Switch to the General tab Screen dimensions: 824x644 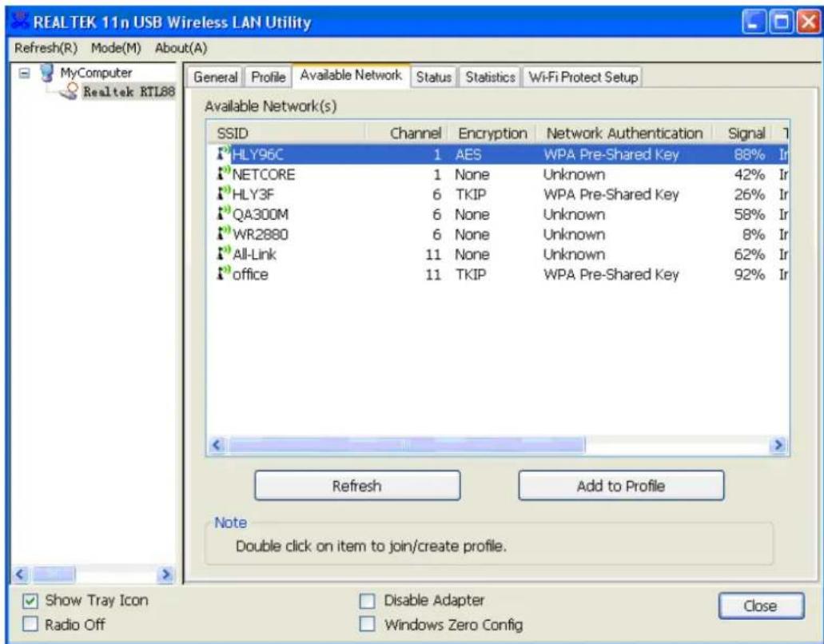click(216, 78)
